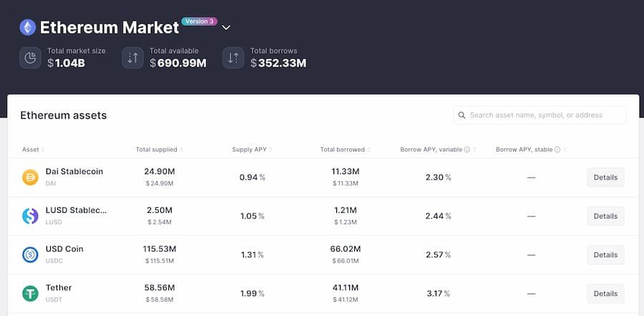Click the Tether token icon

pyautogui.click(x=30, y=293)
